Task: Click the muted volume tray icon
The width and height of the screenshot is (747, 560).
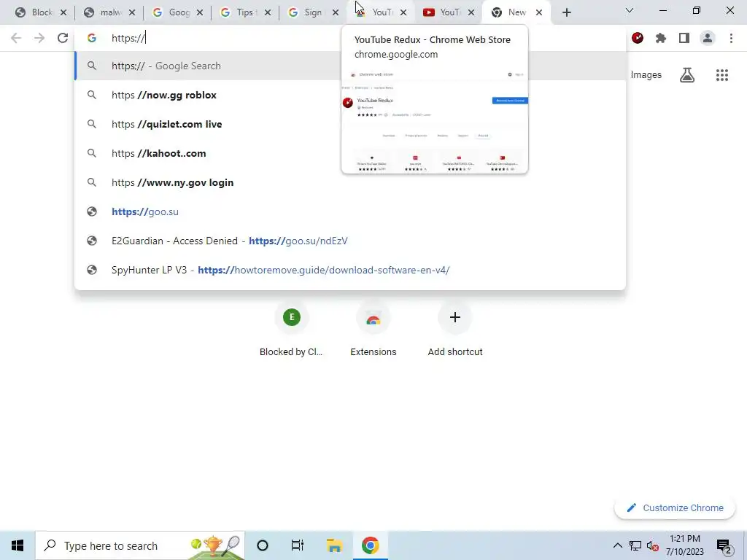Action: pyautogui.click(x=653, y=545)
